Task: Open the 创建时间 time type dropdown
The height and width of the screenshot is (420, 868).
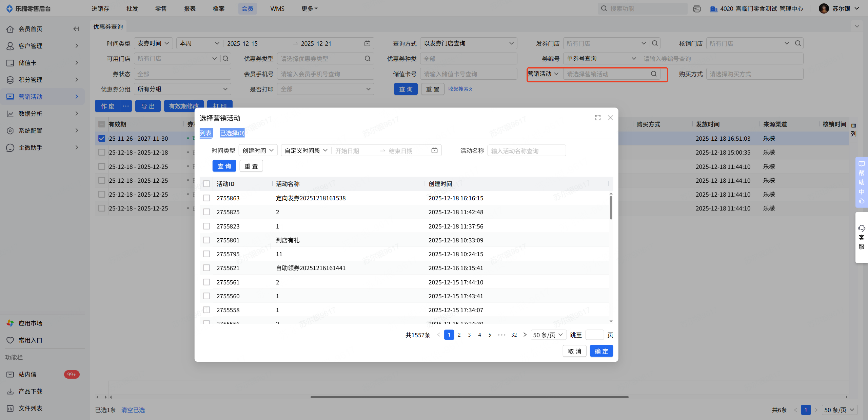Action: coord(258,151)
